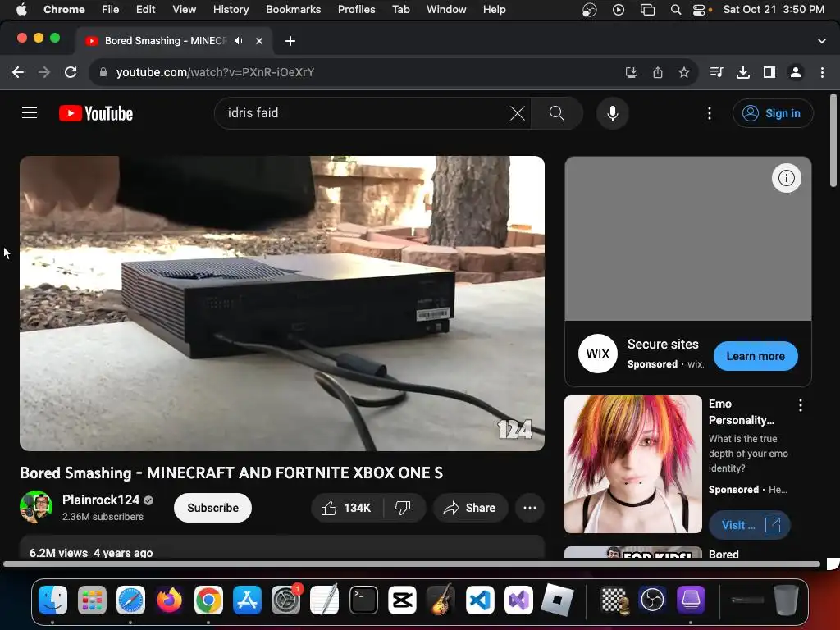Open CapCut from the Dock

402,600
